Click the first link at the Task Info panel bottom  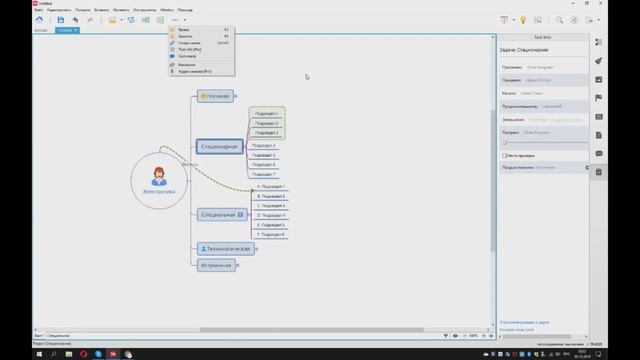point(524,322)
